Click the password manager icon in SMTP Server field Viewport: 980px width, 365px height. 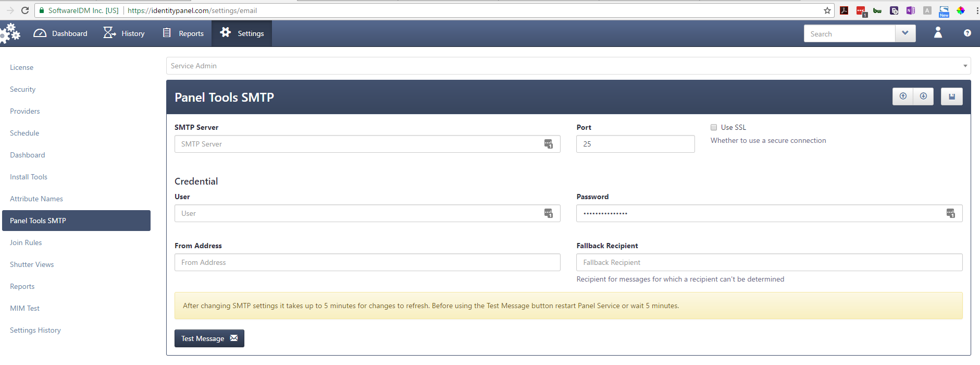[549, 144]
